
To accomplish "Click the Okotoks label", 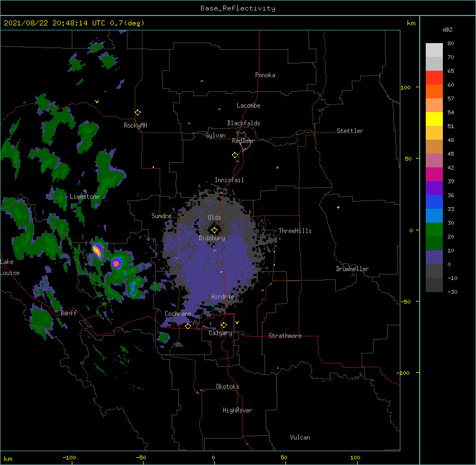I will click(x=228, y=387).
